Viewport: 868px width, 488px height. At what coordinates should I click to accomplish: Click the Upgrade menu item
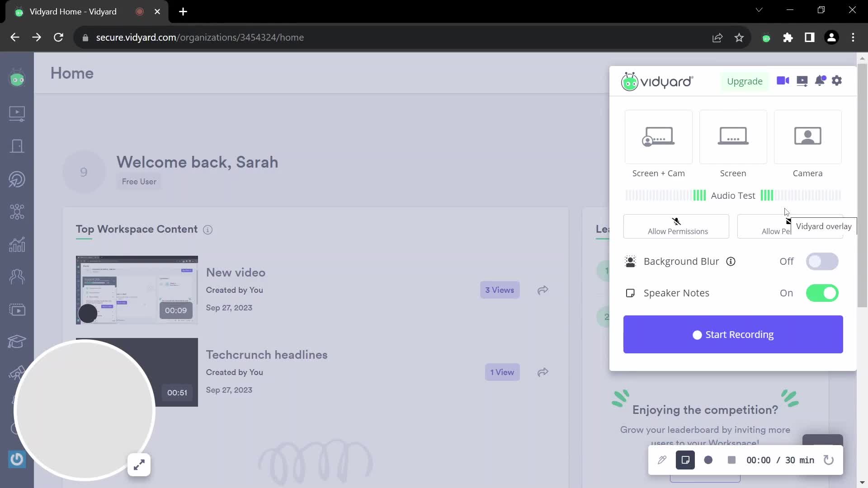pos(745,81)
